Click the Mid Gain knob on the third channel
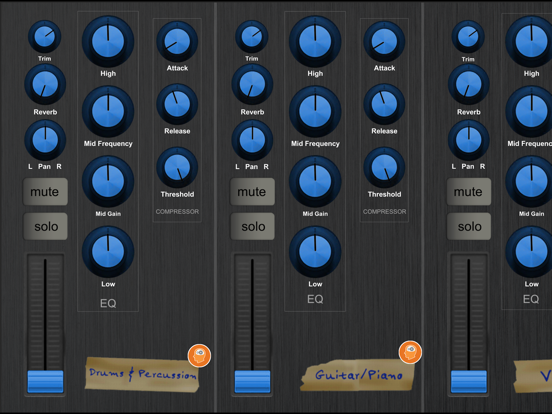The width and height of the screenshot is (552, 414). (x=529, y=181)
